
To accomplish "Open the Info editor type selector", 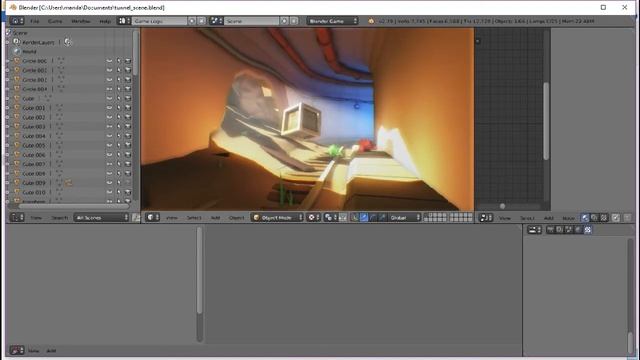I will pyautogui.click(x=17, y=21).
